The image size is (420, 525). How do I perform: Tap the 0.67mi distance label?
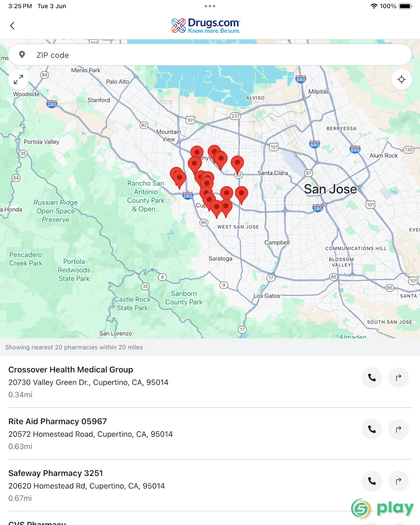coord(20,498)
